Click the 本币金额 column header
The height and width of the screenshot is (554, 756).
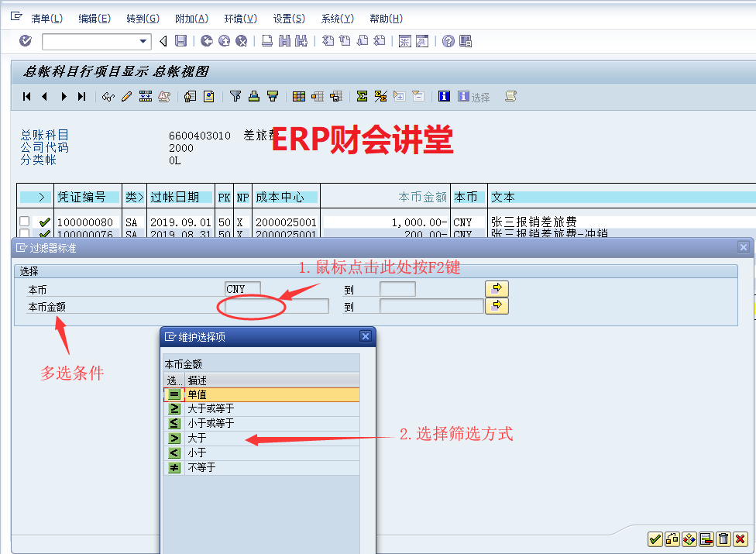[385, 197]
